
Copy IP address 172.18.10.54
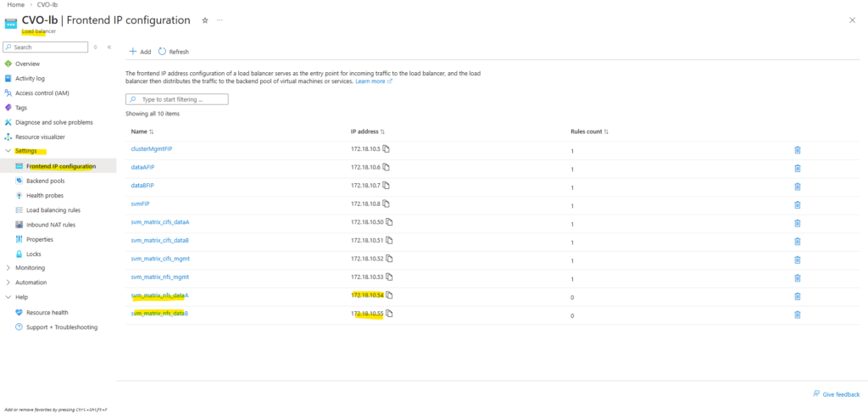point(389,295)
